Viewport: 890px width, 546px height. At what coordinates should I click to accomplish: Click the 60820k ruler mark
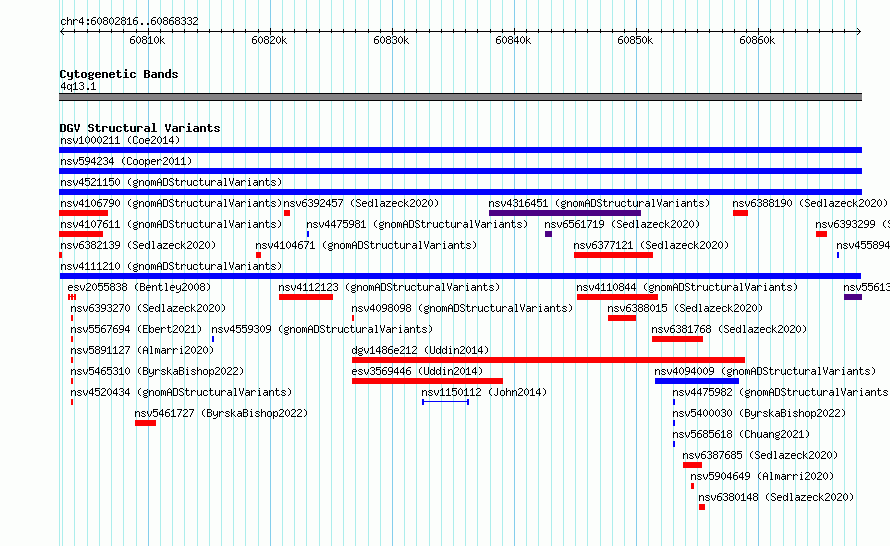(x=269, y=40)
